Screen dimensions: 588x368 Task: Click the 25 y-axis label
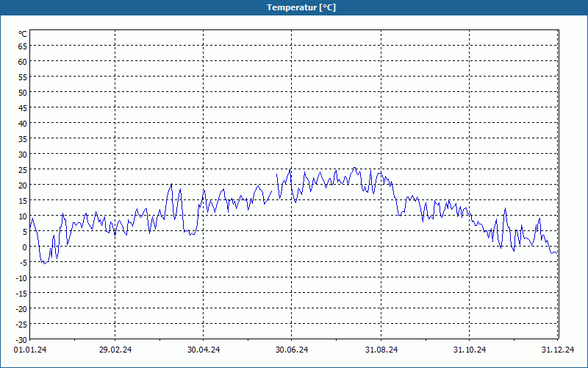(x=23, y=170)
